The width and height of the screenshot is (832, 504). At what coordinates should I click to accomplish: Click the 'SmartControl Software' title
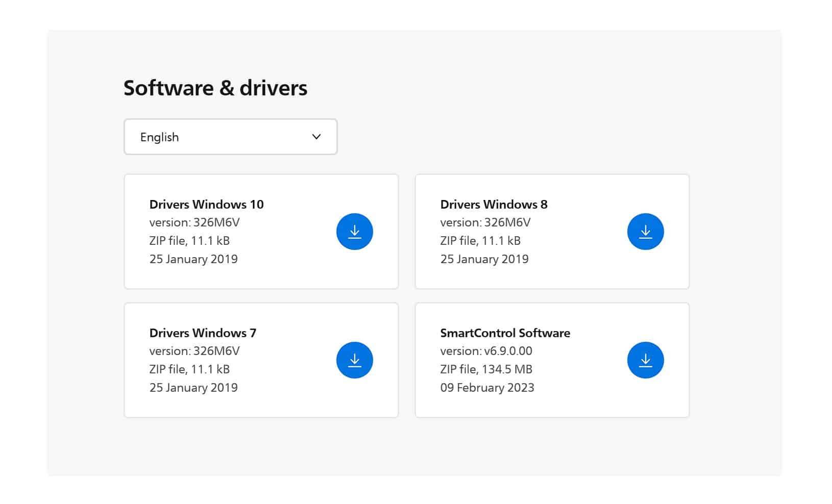(505, 333)
